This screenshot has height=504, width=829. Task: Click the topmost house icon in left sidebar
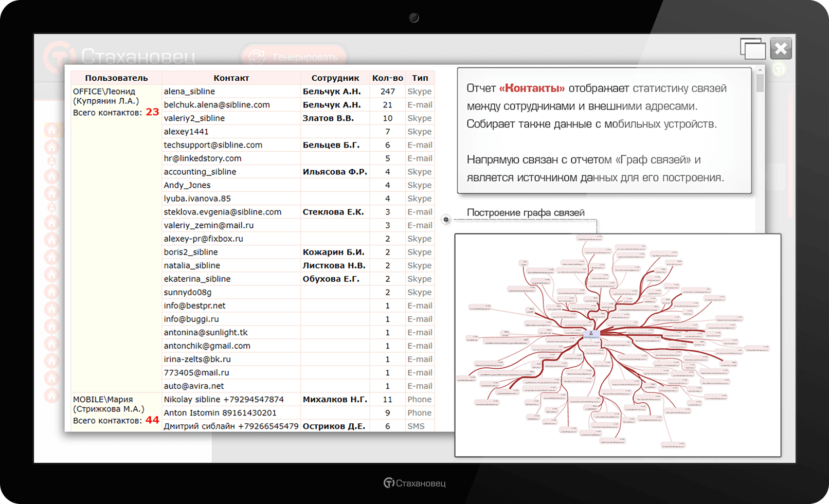click(51, 131)
